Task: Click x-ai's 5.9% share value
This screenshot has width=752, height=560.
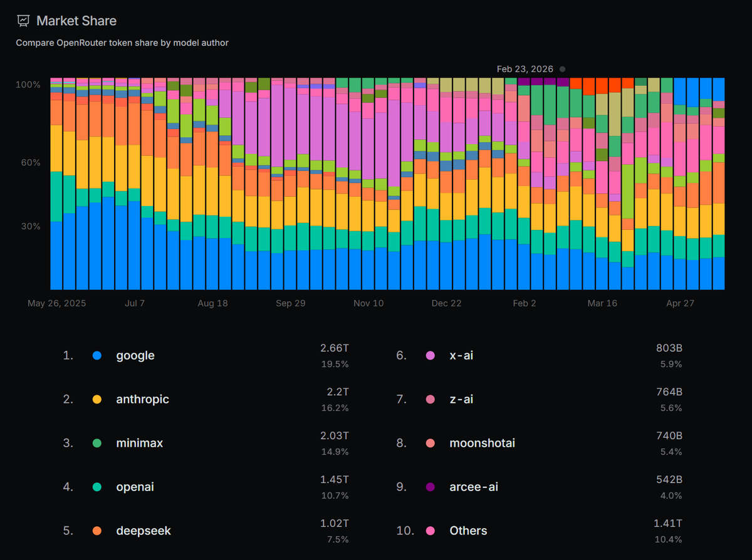Action: pos(672,364)
